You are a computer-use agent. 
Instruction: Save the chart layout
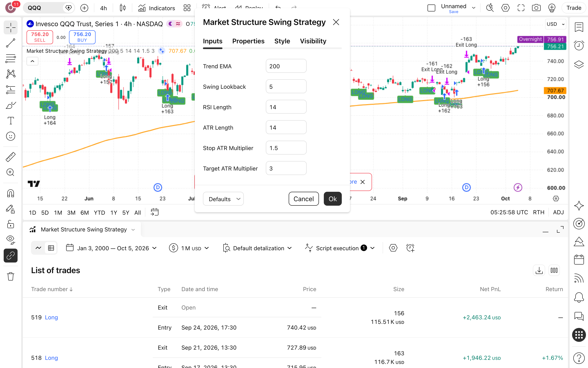pyautogui.click(x=453, y=12)
